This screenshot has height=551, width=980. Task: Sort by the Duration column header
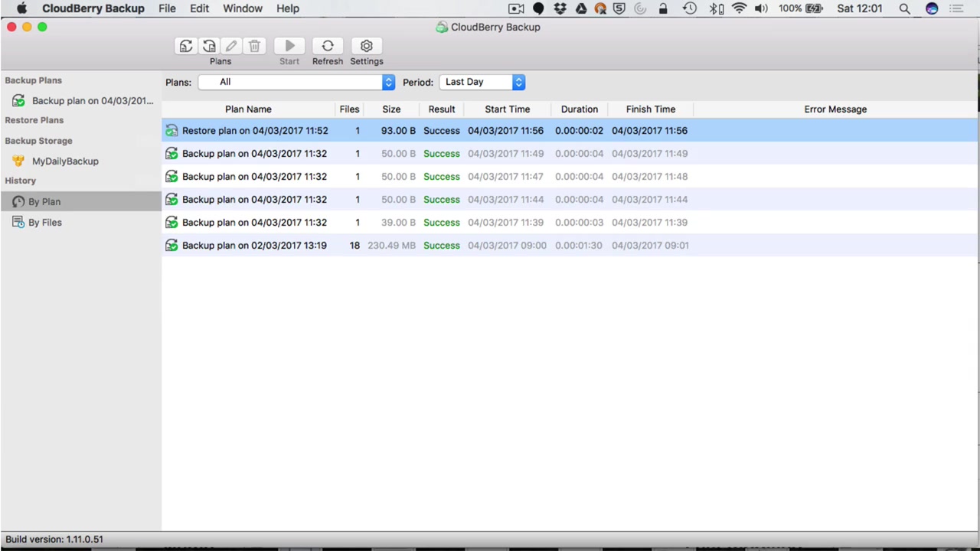point(580,109)
